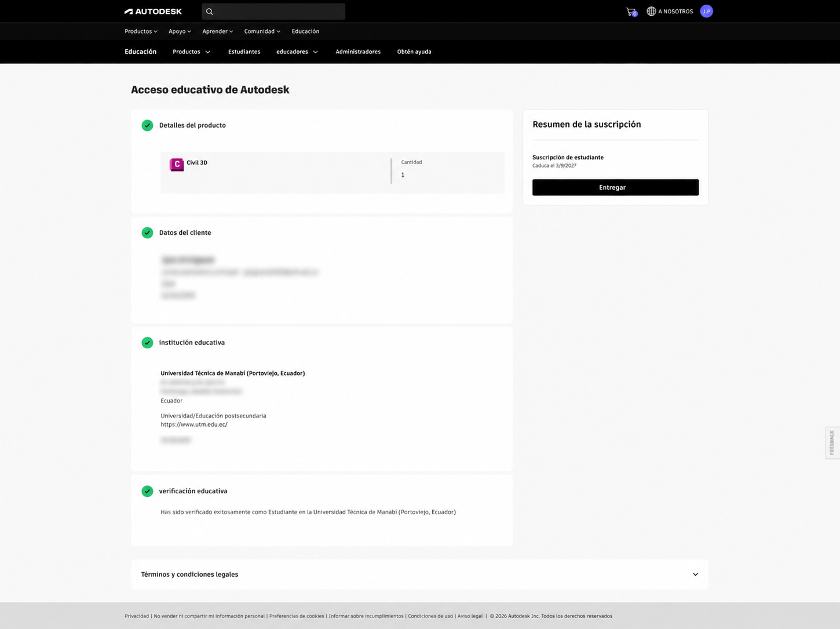Open Preferencias de cookies link

[x=297, y=616]
